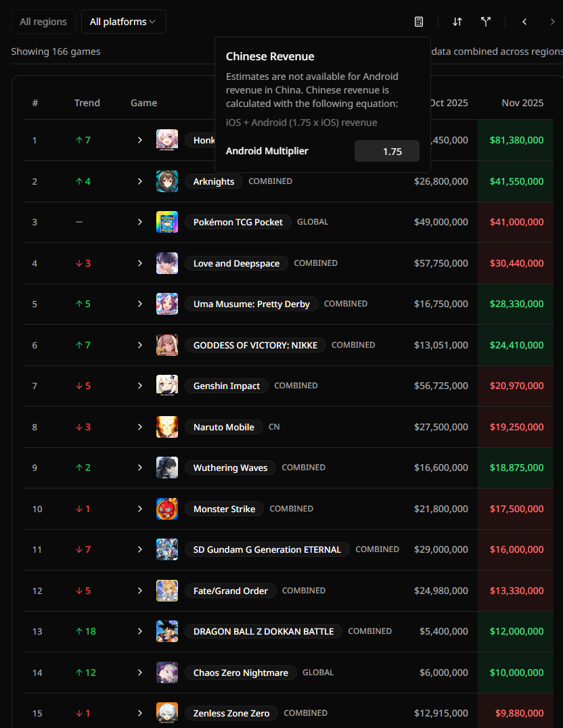Click the Zenless Zone Zero app icon
This screenshot has width=563, height=728.
(167, 713)
